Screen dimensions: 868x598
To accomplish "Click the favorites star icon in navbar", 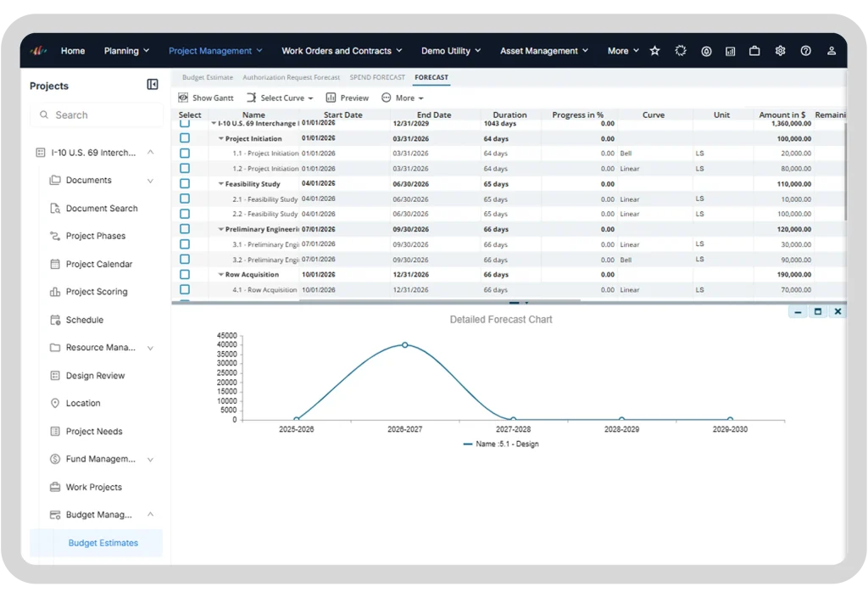I will [655, 51].
